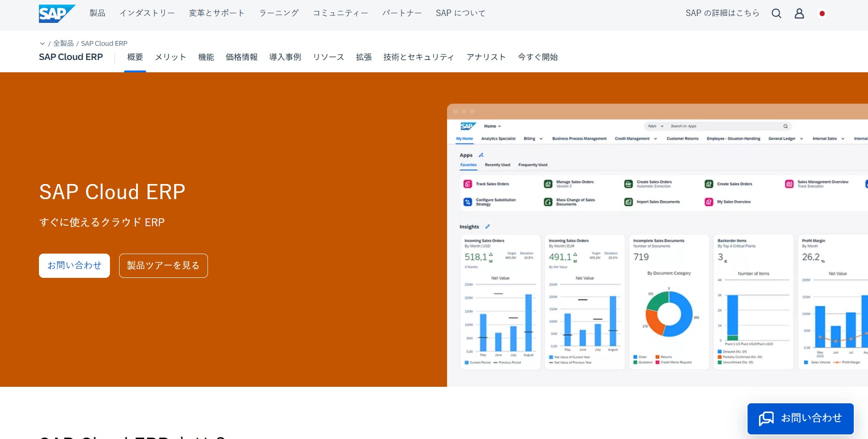Click the user account profile icon

pos(799,14)
